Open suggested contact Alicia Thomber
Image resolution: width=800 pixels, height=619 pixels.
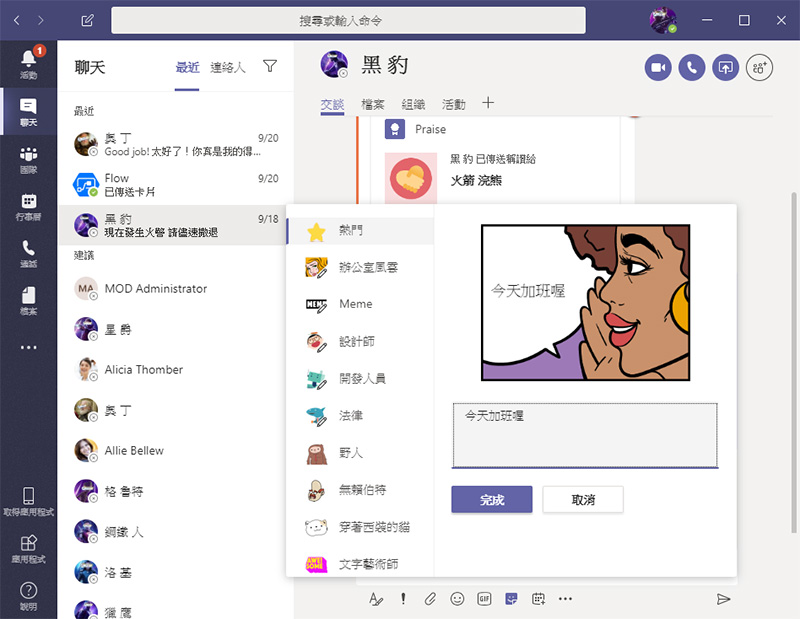pyautogui.click(x=176, y=369)
